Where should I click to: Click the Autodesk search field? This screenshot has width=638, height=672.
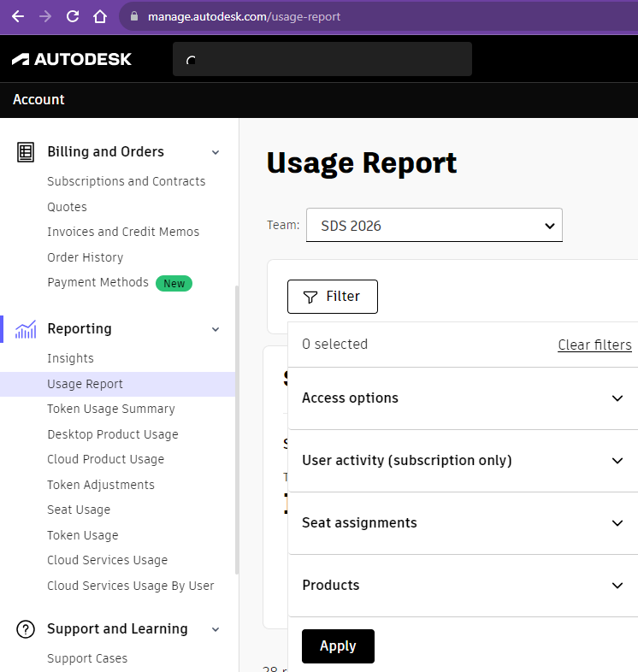322,59
